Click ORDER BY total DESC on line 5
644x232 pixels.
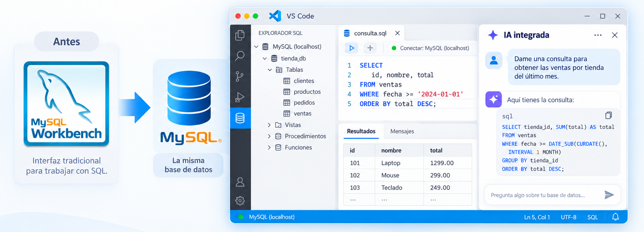pos(398,104)
